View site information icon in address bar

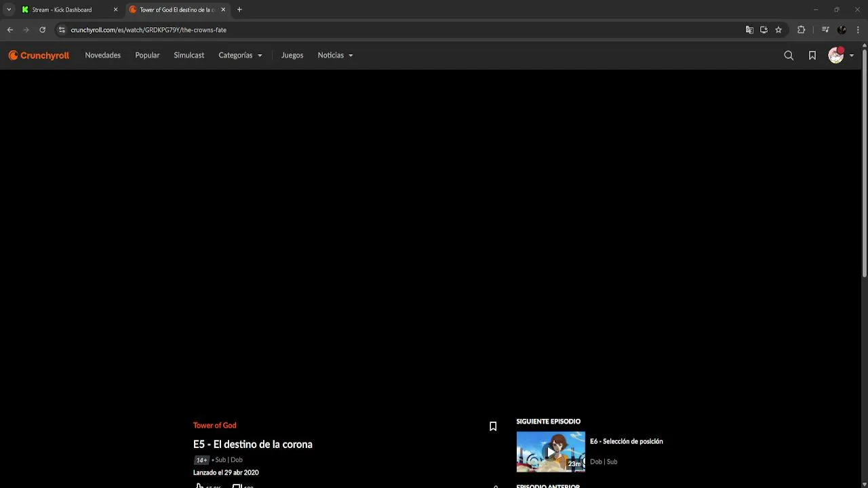coord(62,30)
